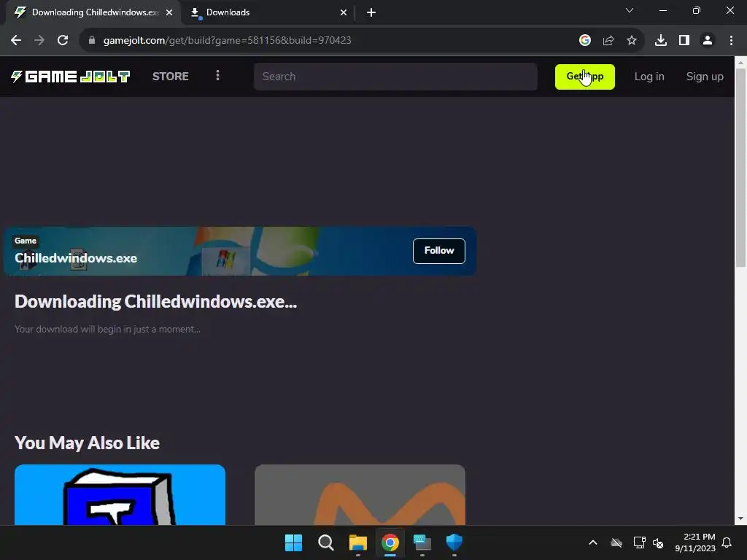View site information lock icon
The width and height of the screenshot is (747, 560).
tap(92, 41)
